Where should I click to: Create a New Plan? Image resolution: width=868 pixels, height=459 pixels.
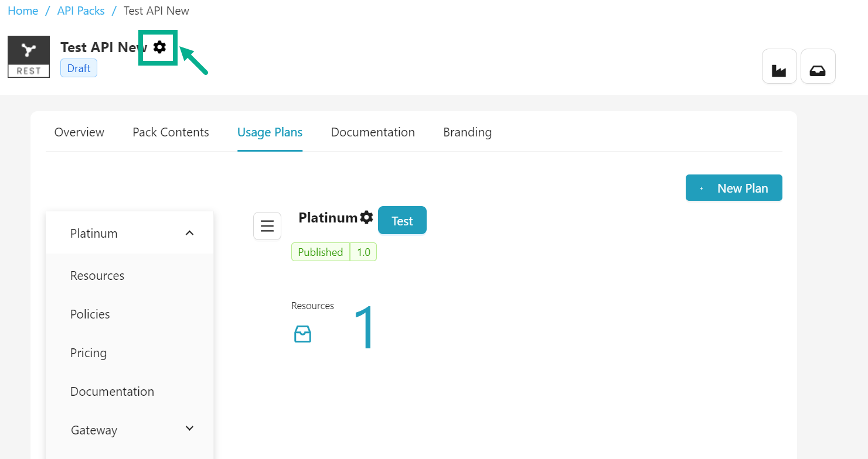pyautogui.click(x=734, y=188)
